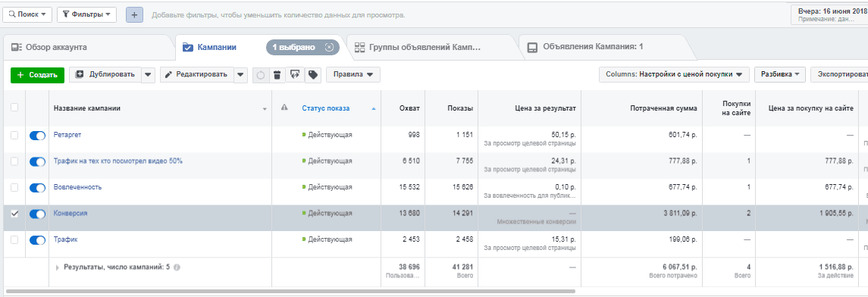Click the info icon next to results count
Screen dimensions: 868x297
coord(177,267)
